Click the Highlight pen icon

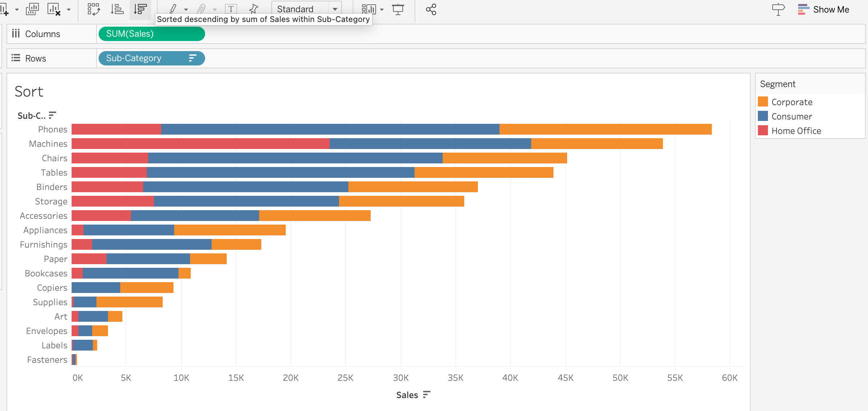pyautogui.click(x=173, y=9)
